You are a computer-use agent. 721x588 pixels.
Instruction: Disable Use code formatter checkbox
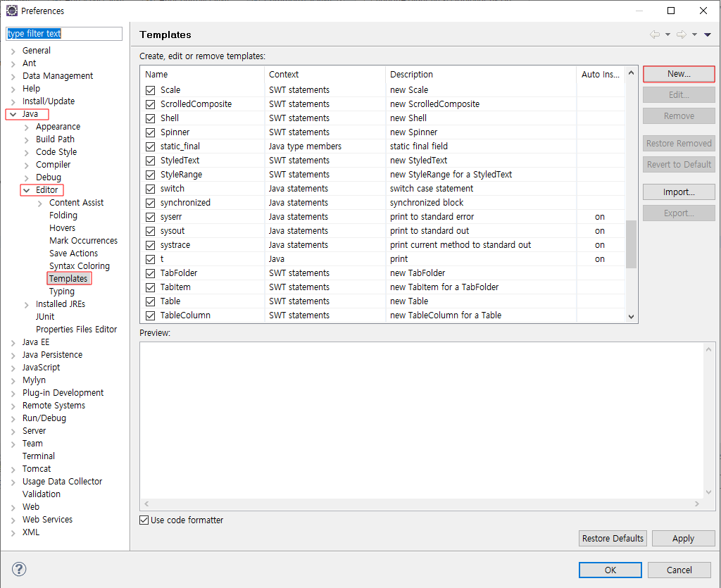[x=144, y=520]
